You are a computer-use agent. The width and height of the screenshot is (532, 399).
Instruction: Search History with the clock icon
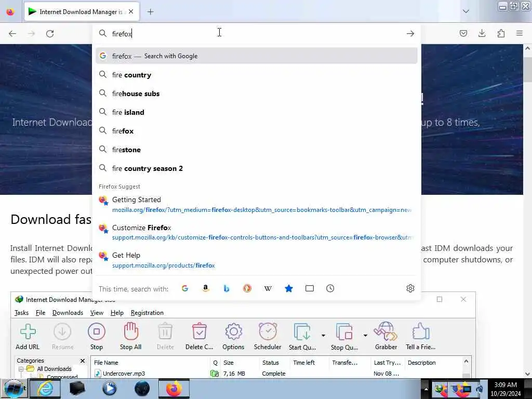pos(330,288)
